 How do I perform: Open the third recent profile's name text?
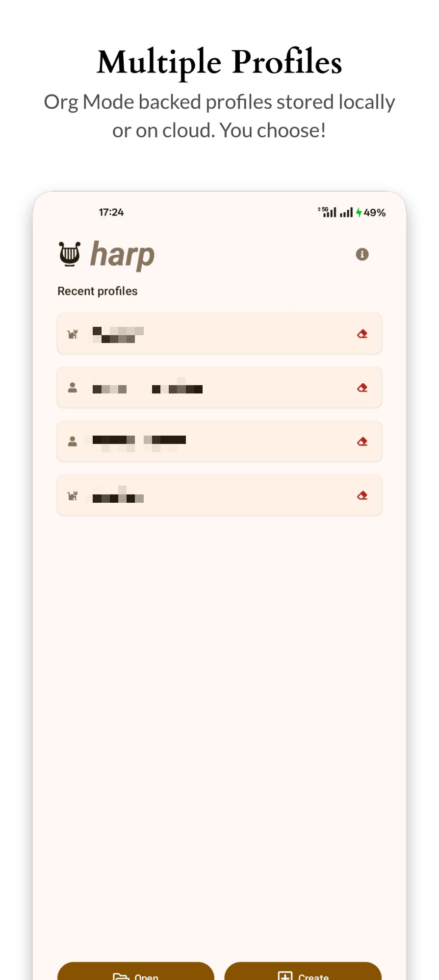pos(139,442)
